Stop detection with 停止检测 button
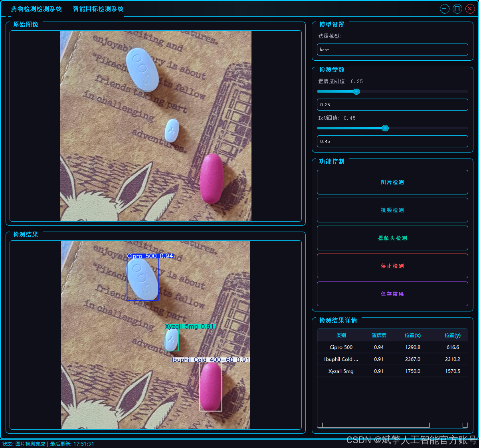This screenshot has height=448, width=479. click(392, 266)
